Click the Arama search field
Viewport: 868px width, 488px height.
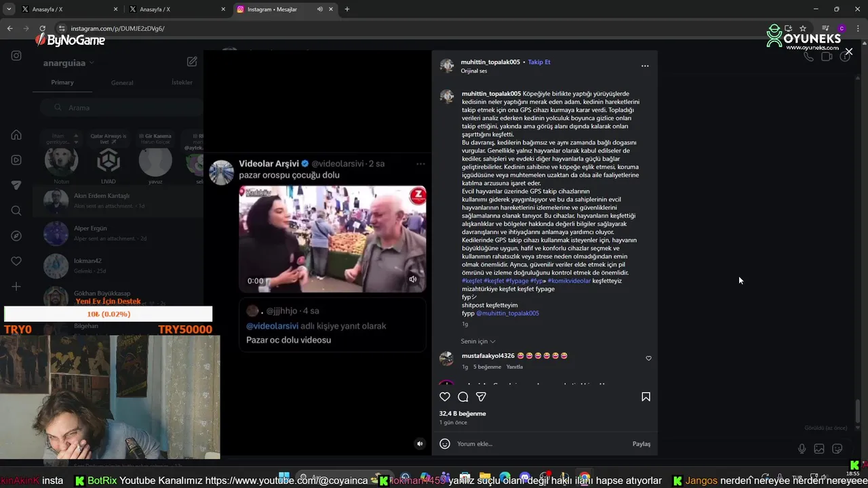pos(121,108)
